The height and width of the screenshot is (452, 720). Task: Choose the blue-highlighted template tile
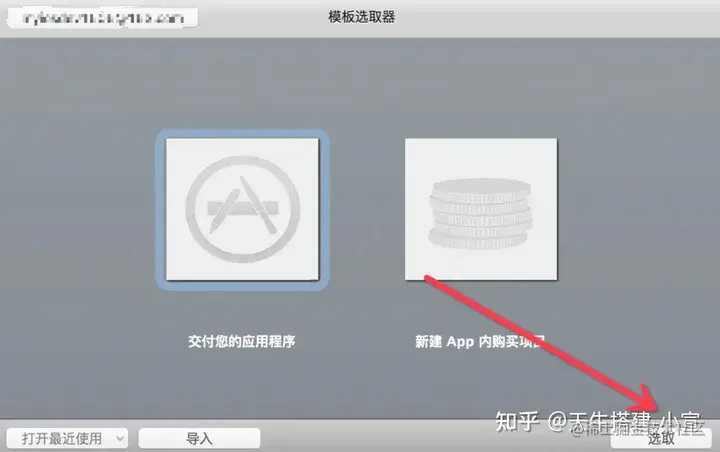coord(242,209)
